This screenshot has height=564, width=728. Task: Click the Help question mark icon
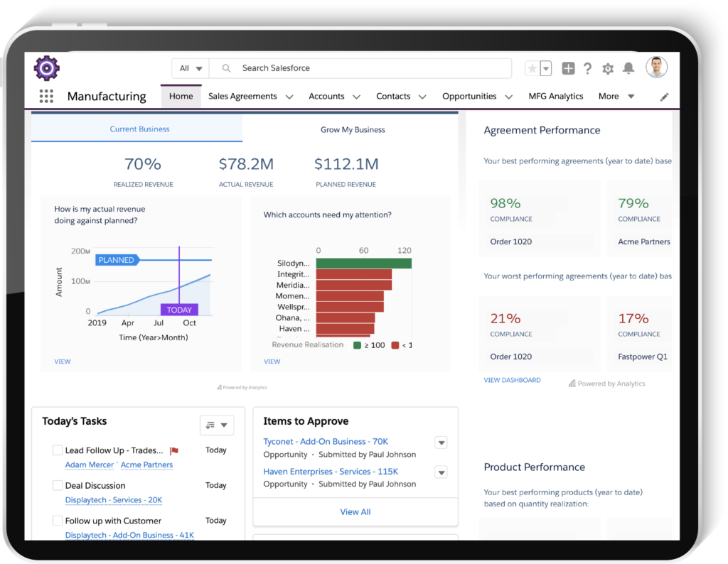[x=588, y=68]
